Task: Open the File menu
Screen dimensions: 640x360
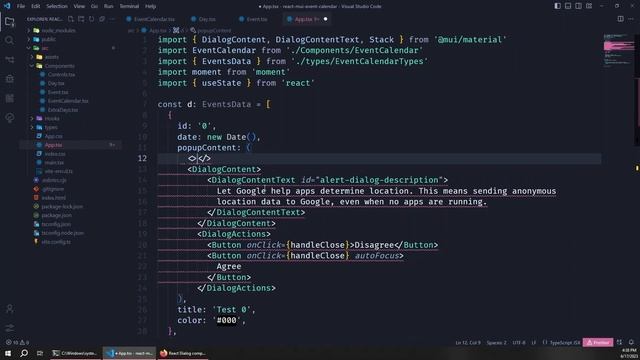Action: [x=21, y=6]
